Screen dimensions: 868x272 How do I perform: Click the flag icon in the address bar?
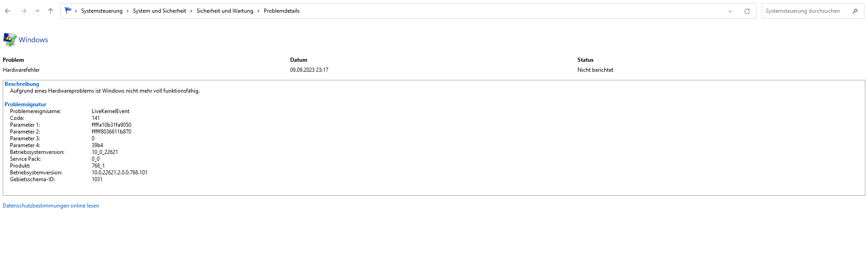tap(68, 10)
